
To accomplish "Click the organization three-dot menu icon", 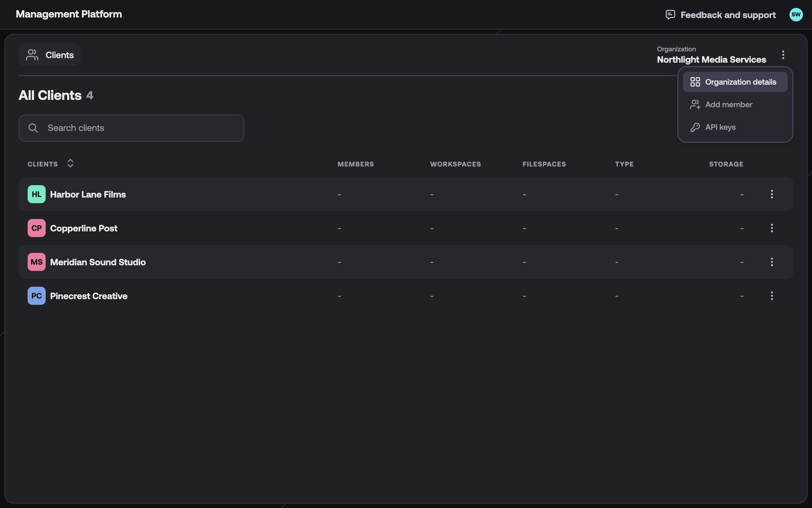I will (783, 55).
